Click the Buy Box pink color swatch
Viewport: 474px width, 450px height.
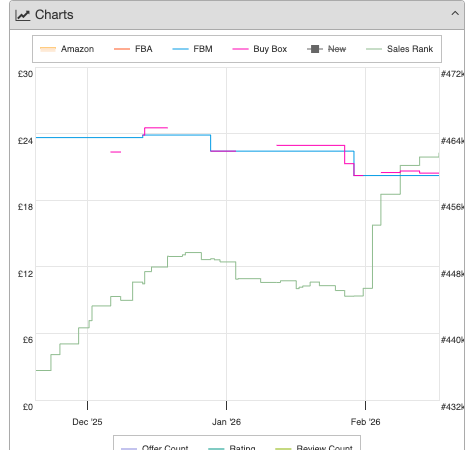[x=240, y=49]
